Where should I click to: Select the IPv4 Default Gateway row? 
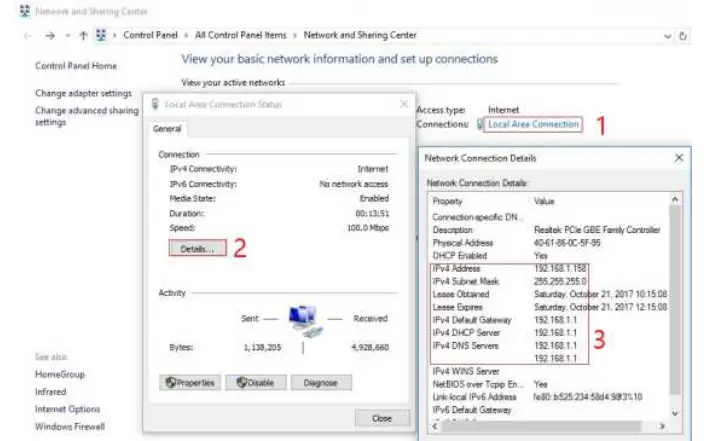[549, 320]
